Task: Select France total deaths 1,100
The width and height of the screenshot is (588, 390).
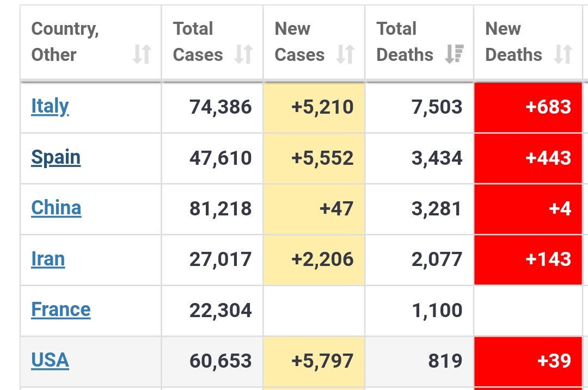Action: [x=437, y=311]
